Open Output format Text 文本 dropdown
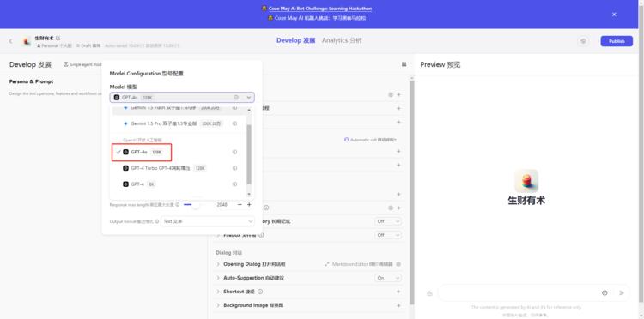 pyautogui.click(x=208, y=221)
